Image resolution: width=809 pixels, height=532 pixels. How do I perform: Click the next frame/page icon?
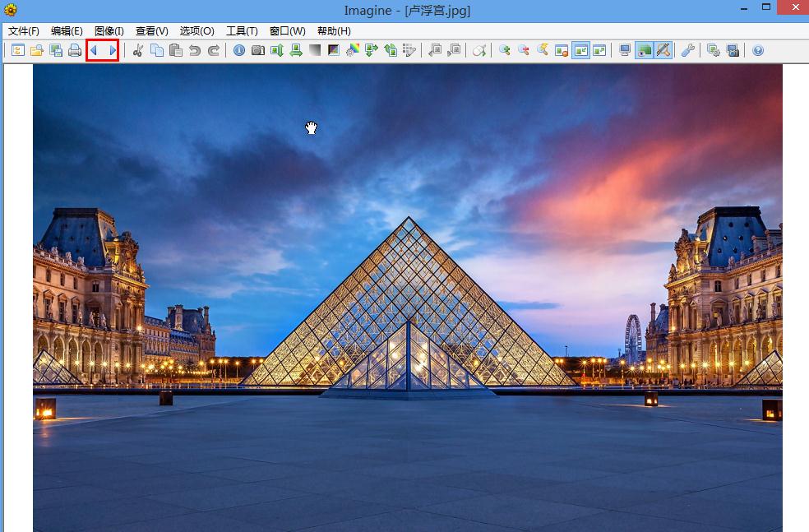point(454,50)
